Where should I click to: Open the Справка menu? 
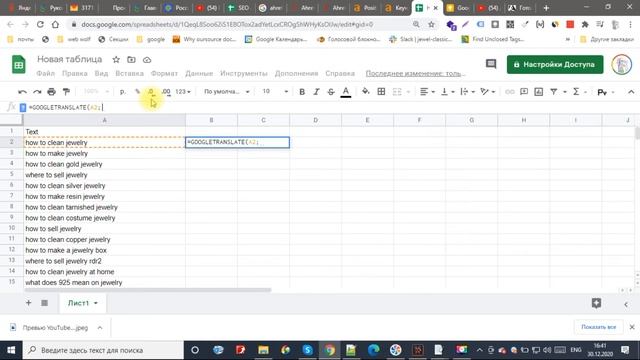340,73
